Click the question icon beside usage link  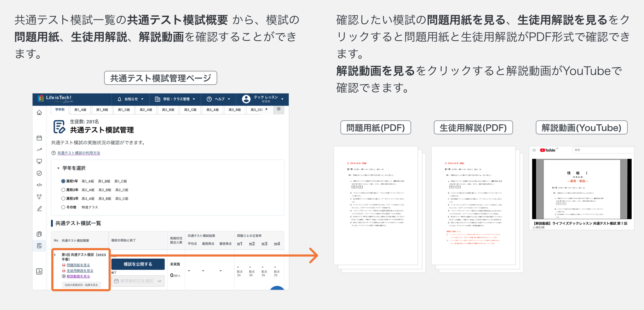(x=54, y=153)
